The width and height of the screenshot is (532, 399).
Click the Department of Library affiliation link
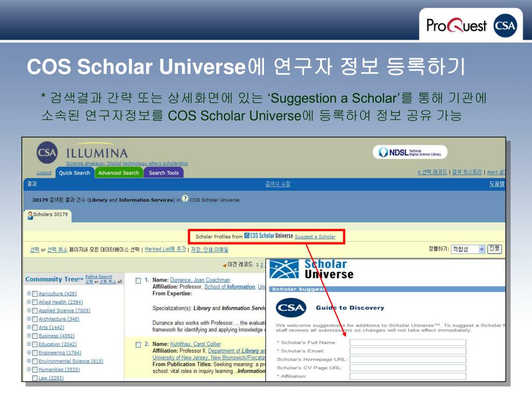(237, 351)
